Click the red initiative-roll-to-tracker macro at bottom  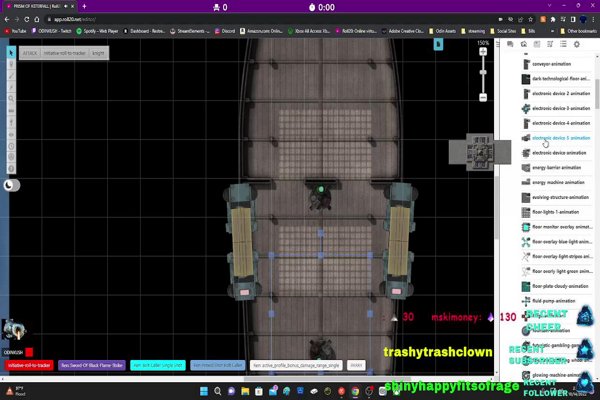coord(29,365)
